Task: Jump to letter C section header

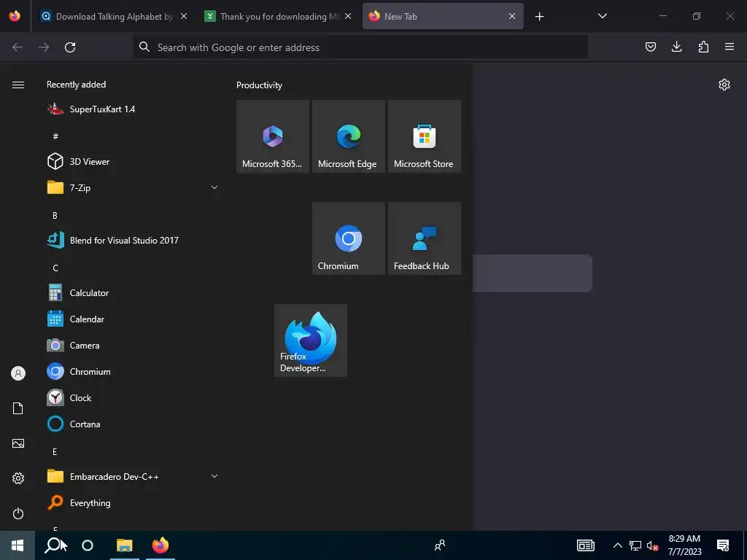Action: [x=55, y=268]
